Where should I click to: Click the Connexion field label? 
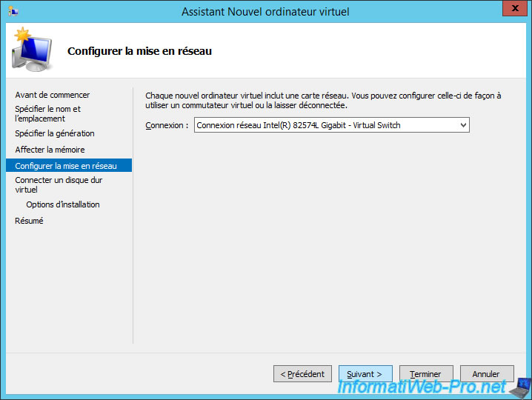pos(167,125)
